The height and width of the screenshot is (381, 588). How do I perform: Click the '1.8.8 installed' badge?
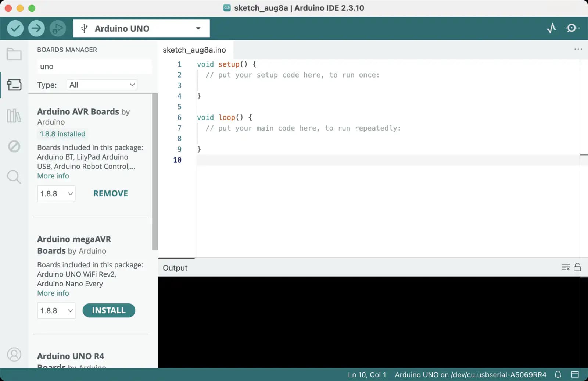click(x=62, y=134)
